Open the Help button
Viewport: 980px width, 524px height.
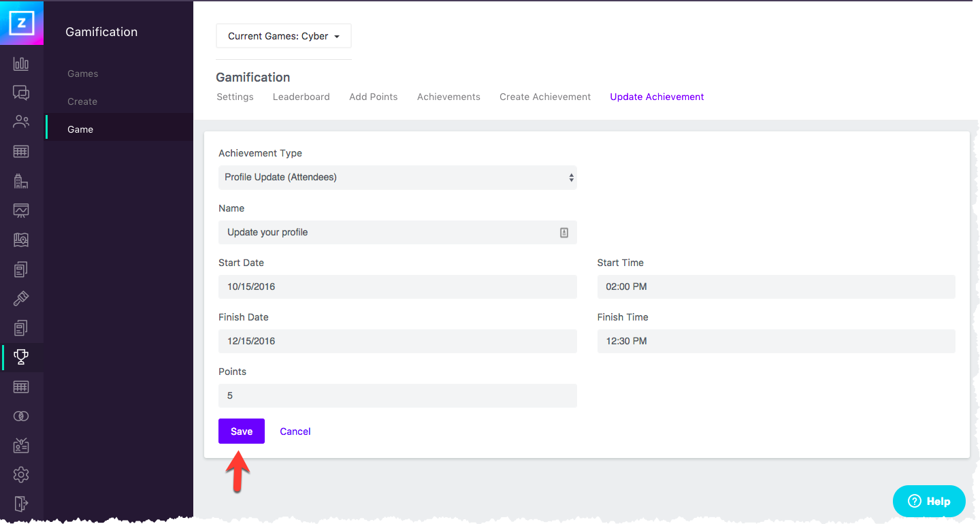[929, 502]
